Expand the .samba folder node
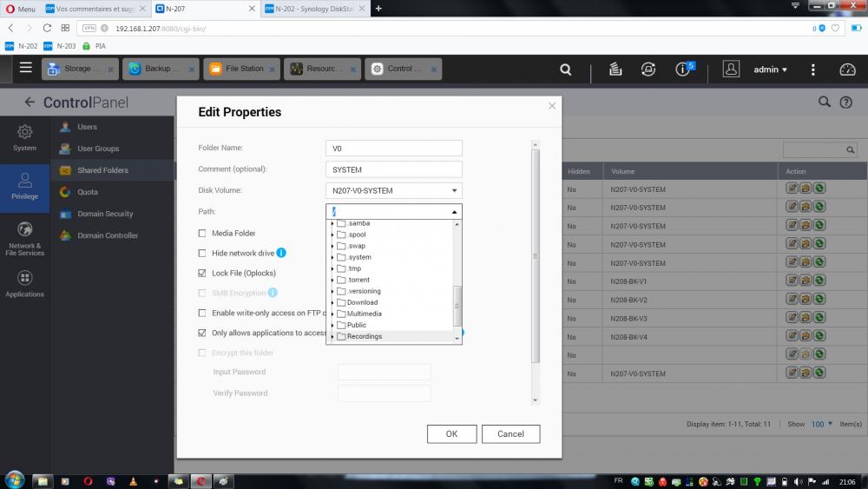 pyautogui.click(x=332, y=223)
